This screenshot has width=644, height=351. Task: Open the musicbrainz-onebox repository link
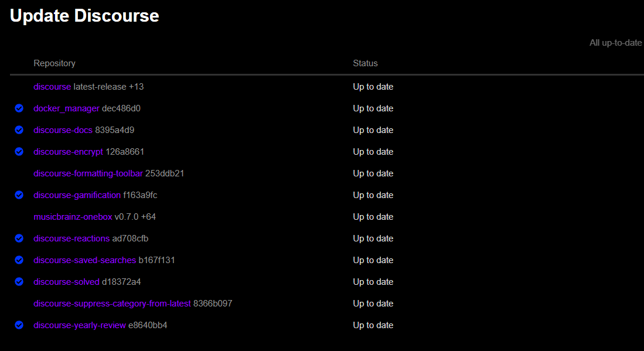73,217
